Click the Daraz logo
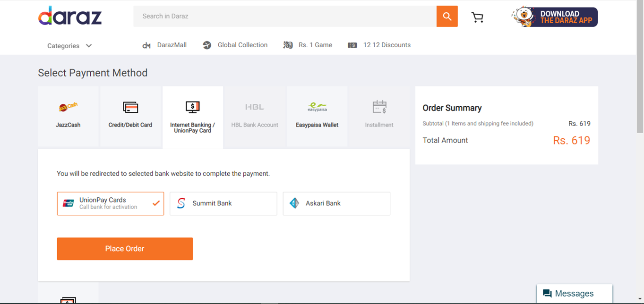Screen dimensions: 644x304 click(70, 16)
